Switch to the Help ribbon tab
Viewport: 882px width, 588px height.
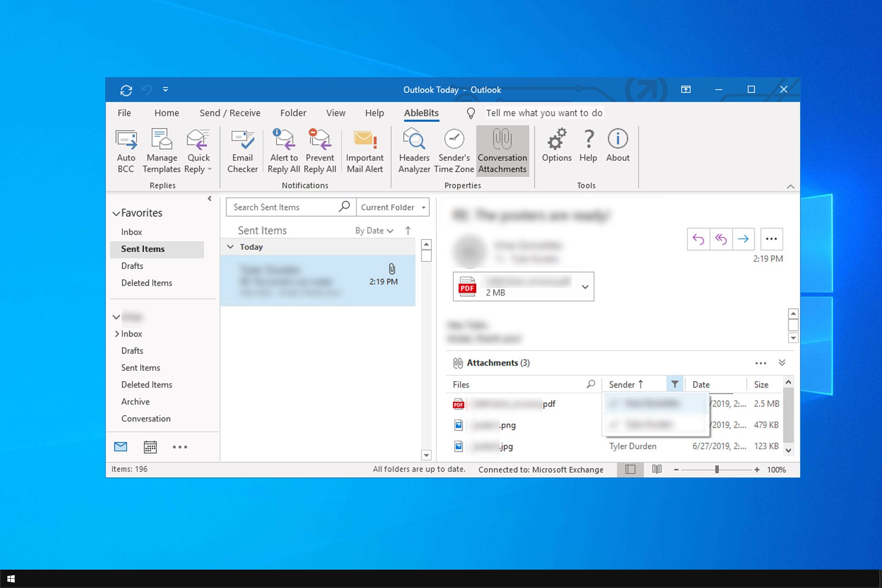374,113
